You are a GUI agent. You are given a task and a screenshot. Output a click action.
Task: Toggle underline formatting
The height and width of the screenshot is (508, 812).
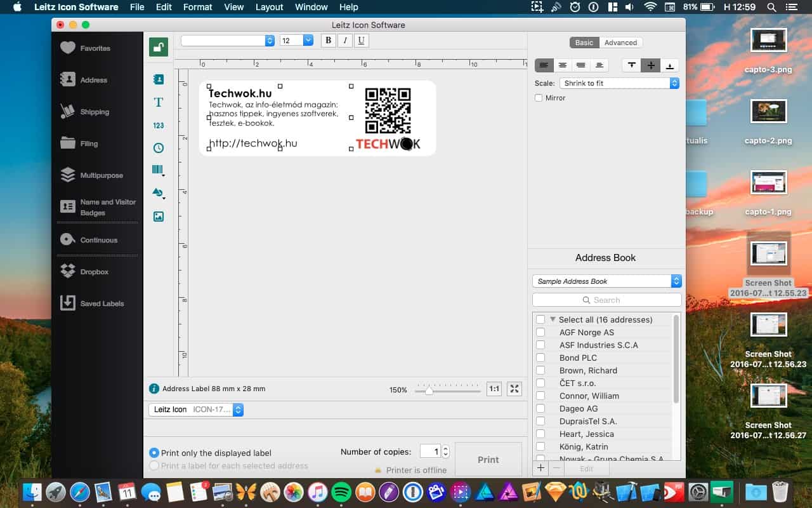click(x=362, y=41)
